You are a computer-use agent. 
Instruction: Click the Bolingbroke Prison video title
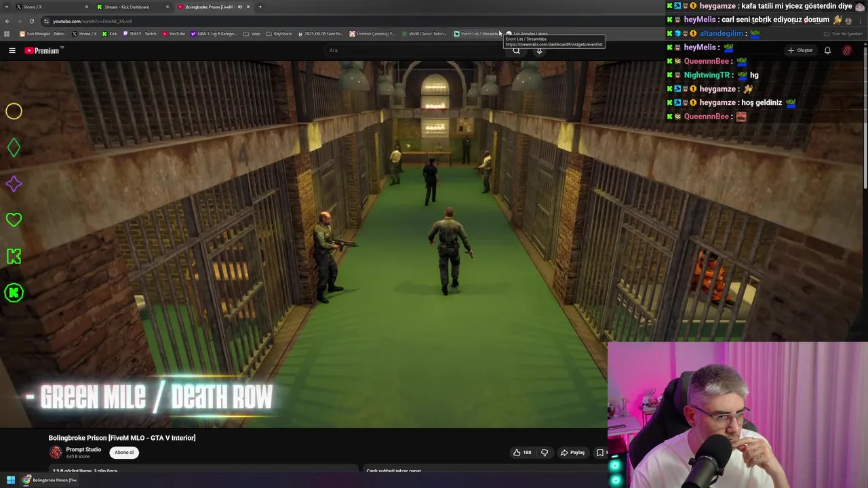(x=122, y=438)
